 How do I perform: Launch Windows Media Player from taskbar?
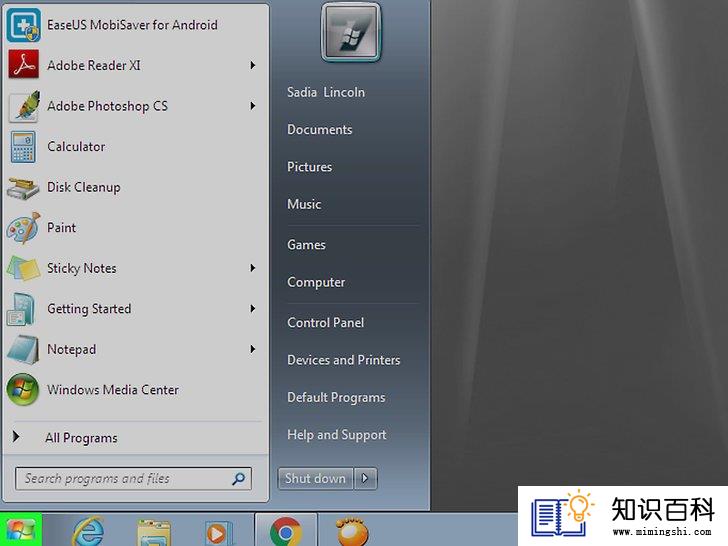coord(218,533)
